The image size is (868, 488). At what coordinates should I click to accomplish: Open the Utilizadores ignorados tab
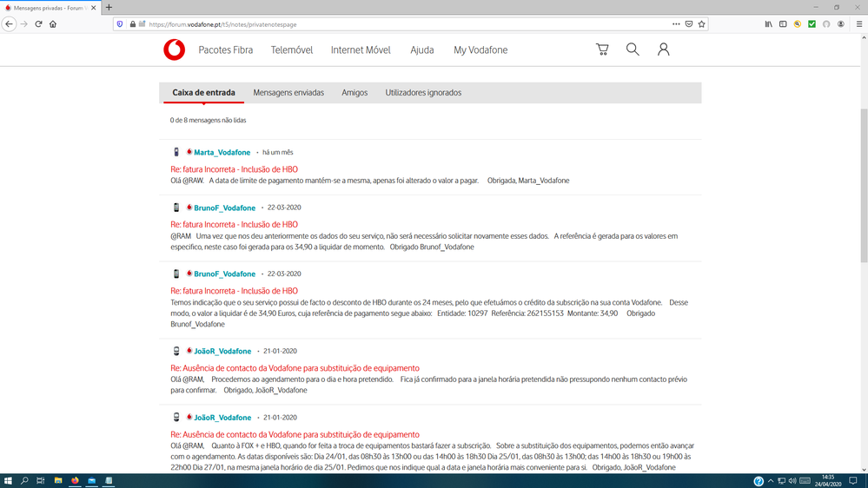point(423,93)
